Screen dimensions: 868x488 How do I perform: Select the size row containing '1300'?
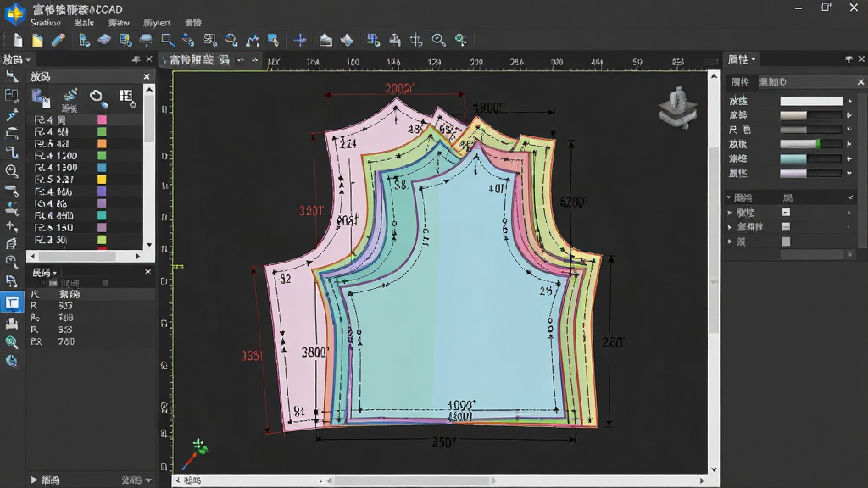point(84,168)
